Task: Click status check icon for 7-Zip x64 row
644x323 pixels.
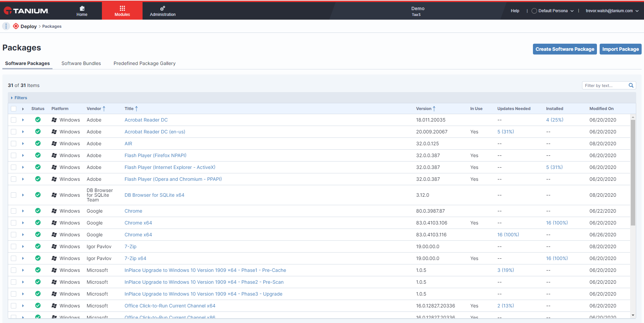Action: pyautogui.click(x=38, y=258)
